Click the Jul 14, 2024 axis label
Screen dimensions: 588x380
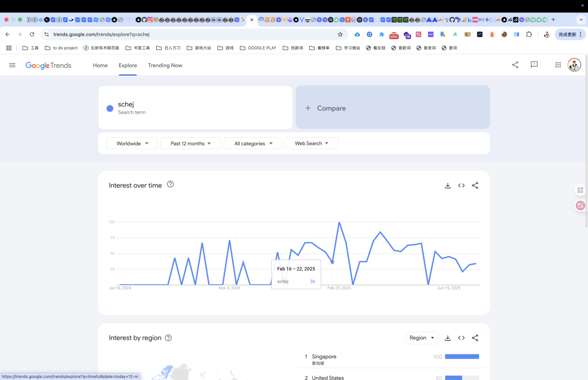120,288
